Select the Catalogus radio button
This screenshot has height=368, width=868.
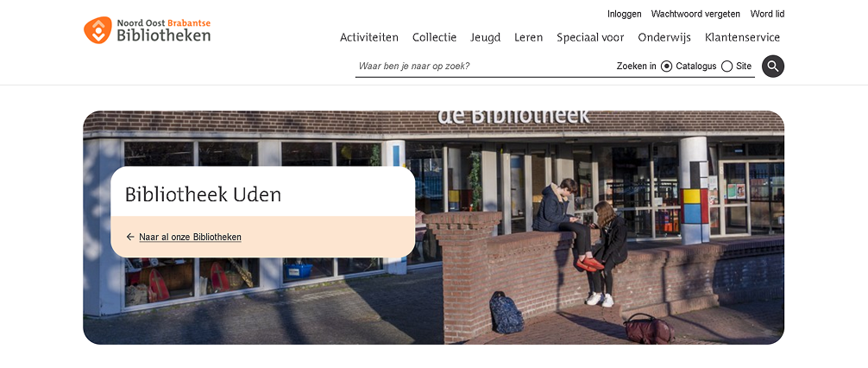tap(666, 67)
